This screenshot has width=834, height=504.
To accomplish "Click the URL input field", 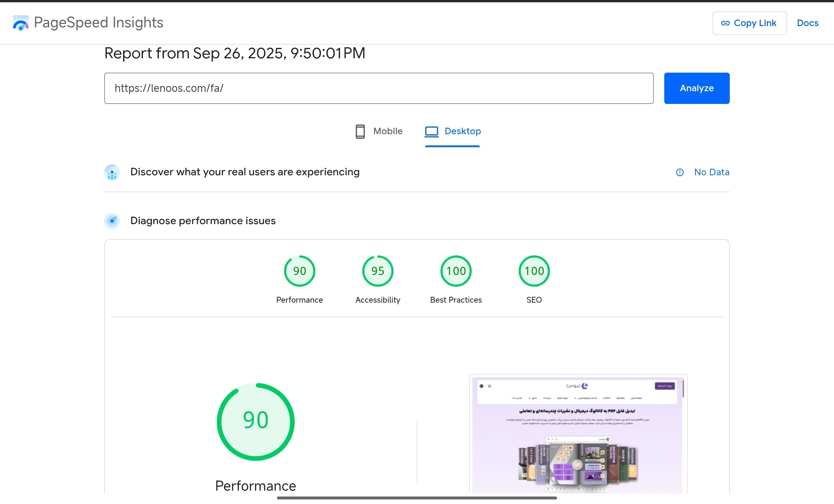I will (x=379, y=88).
